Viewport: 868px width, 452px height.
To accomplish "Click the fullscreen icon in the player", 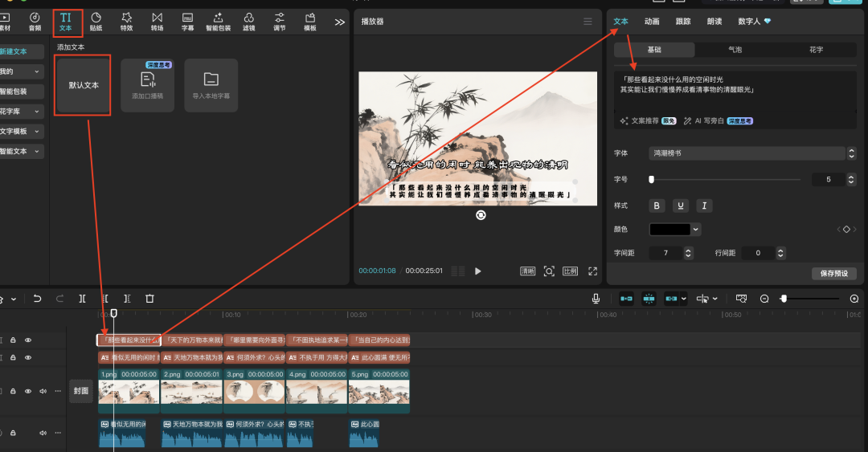I will 593,271.
